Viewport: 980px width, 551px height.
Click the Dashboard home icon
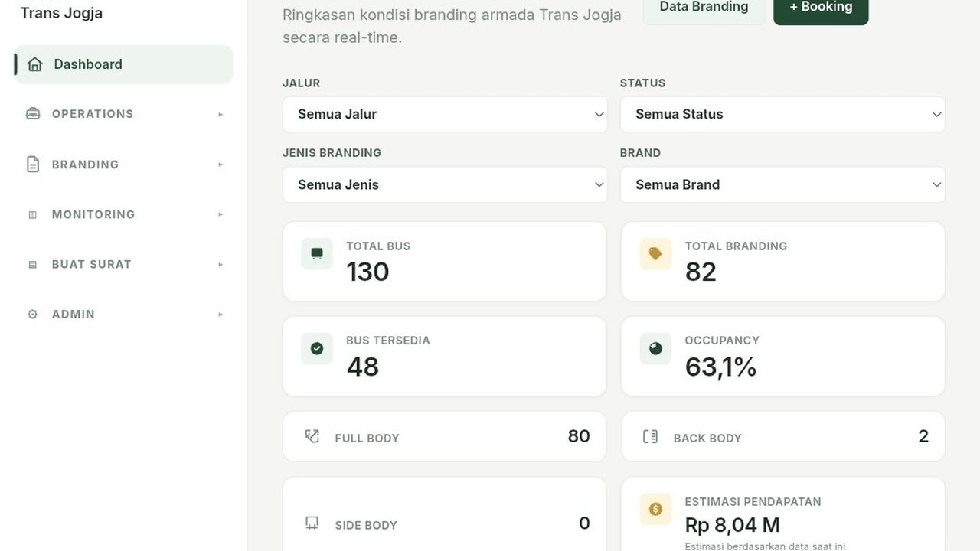click(x=34, y=64)
